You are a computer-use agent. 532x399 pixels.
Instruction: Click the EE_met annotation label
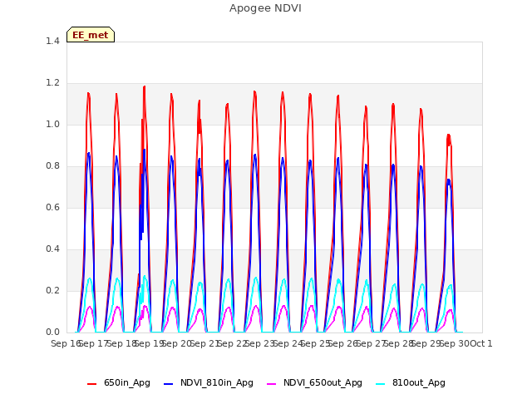[91, 35]
